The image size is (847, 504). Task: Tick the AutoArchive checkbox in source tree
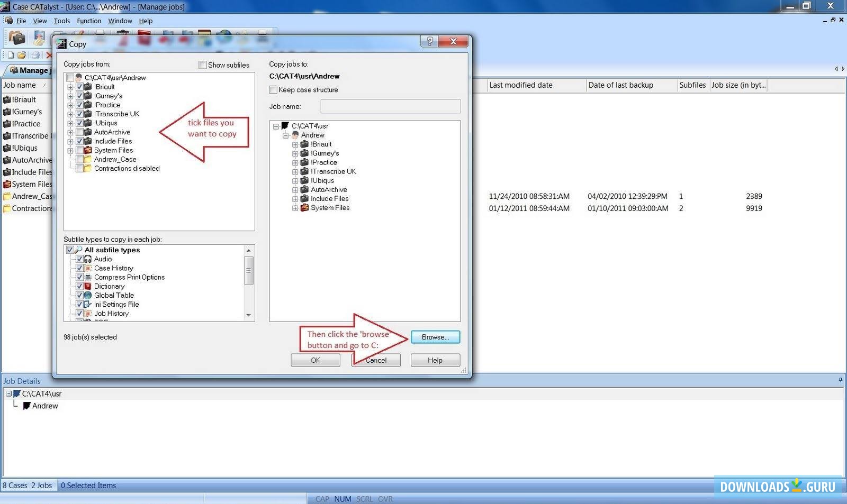click(x=79, y=132)
